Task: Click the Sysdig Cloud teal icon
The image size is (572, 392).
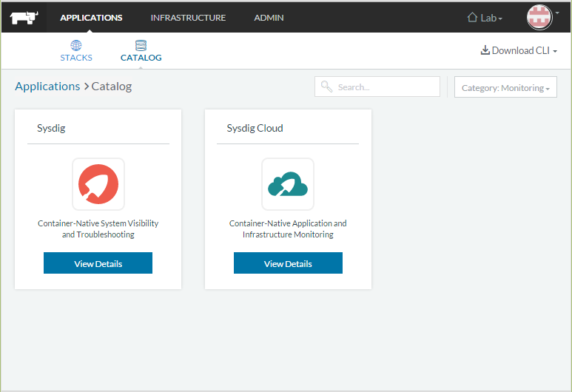Action: pos(288,184)
